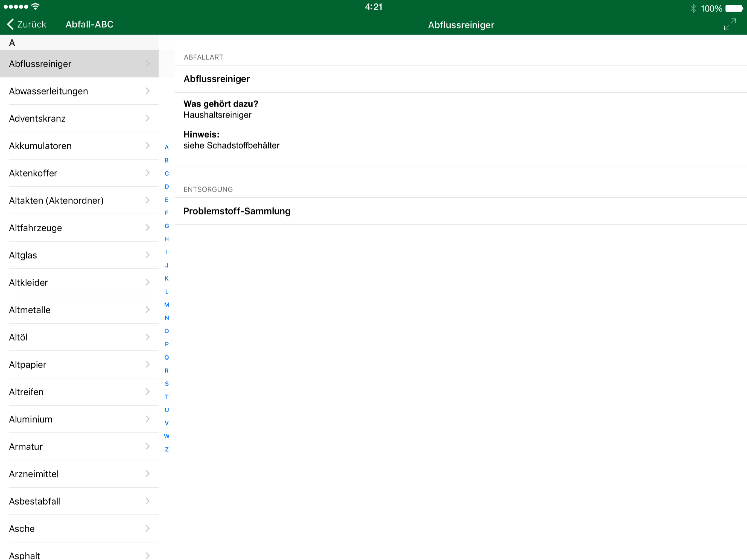
Task: Click chevron on Altöl row
Action: [148, 337]
